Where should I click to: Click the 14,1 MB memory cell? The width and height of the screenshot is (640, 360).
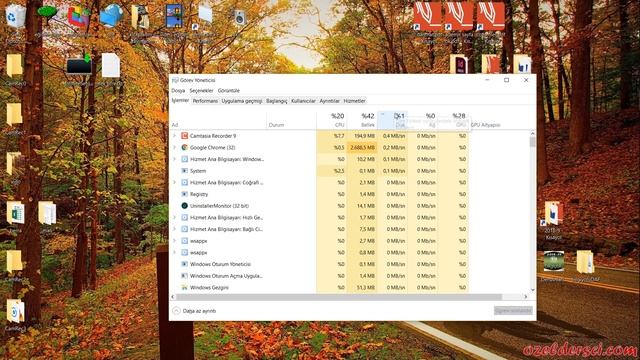362,206
